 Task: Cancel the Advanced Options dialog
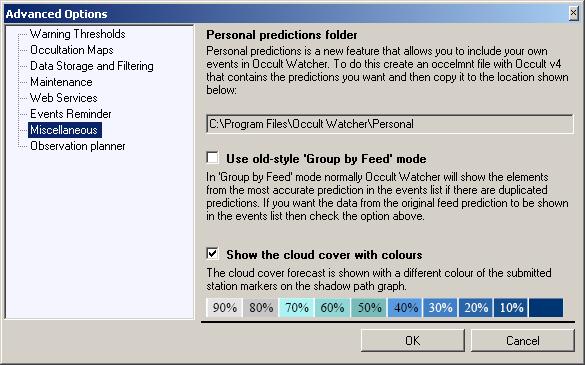[522, 340]
